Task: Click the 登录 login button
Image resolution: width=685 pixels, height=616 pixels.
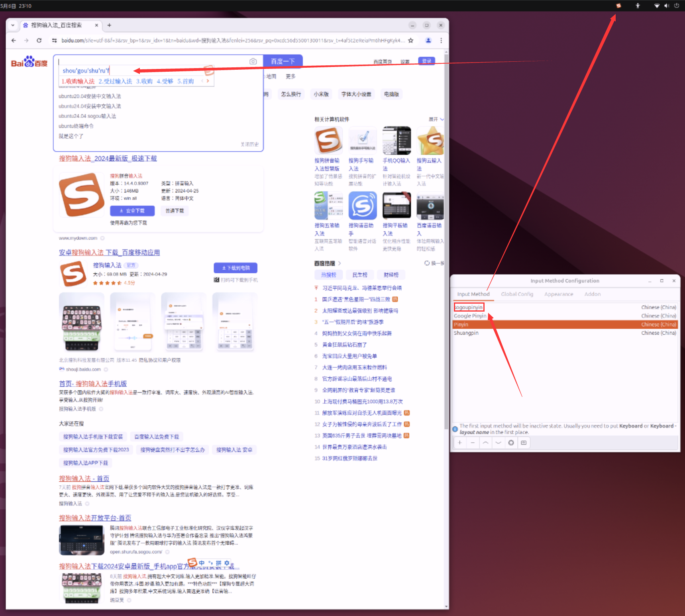Action: click(x=426, y=61)
